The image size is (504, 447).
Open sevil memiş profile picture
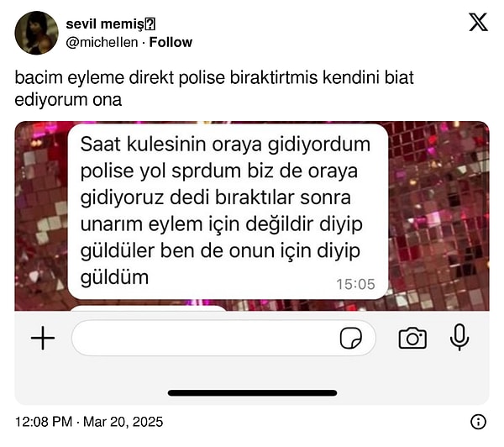click(x=37, y=33)
